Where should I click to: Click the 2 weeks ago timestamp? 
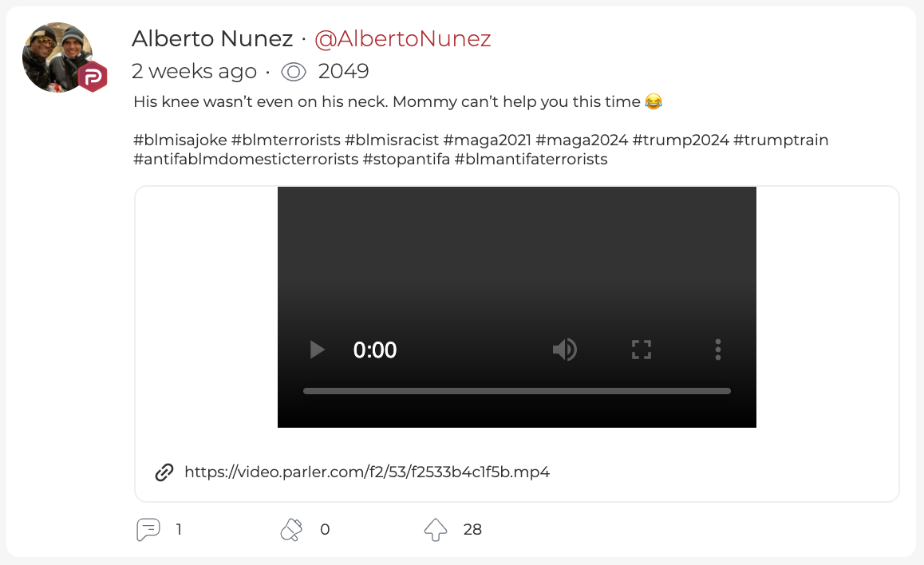pos(195,71)
